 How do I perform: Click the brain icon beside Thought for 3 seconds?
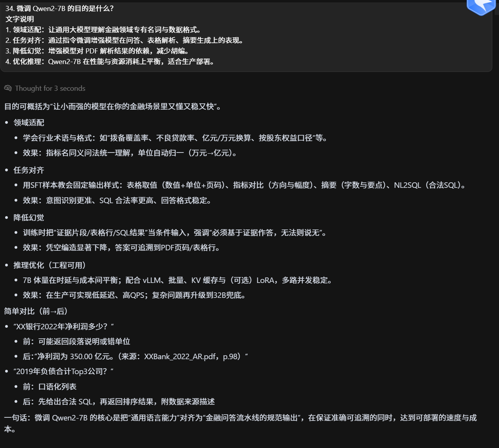tap(8, 88)
